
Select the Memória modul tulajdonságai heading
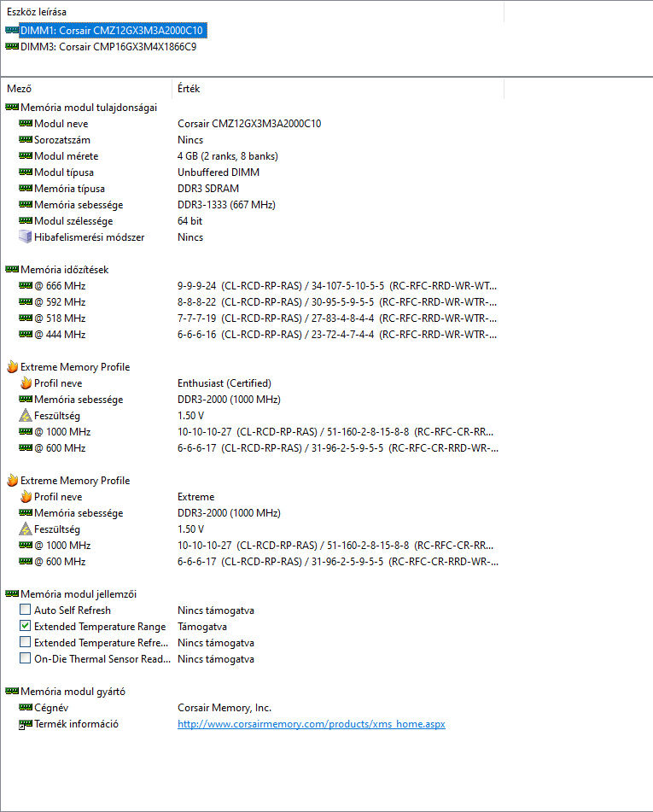89,108
